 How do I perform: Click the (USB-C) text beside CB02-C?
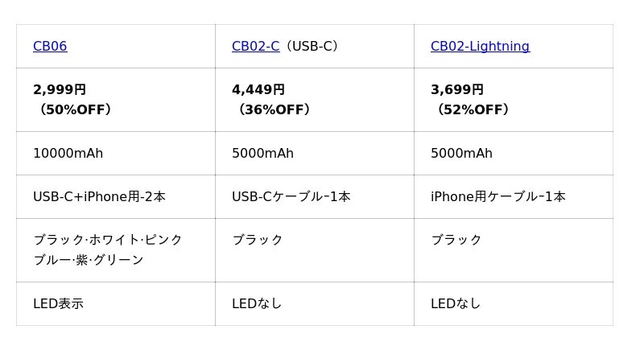point(312,47)
